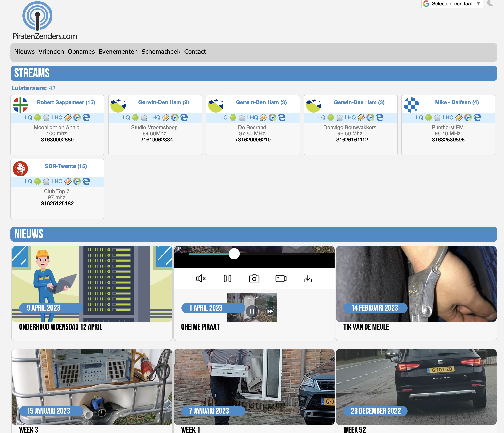Open Apple LQ stream for Gerwin-Den Ham Studio Vroomshoop
This screenshot has width=504, height=433.
pos(144,118)
